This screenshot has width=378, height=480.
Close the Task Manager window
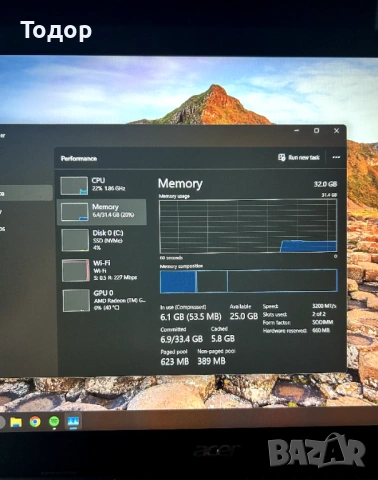click(336, 131)
